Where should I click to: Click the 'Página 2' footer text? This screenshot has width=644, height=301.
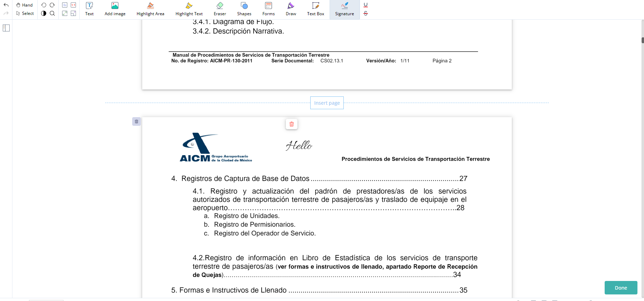(442, 61)
